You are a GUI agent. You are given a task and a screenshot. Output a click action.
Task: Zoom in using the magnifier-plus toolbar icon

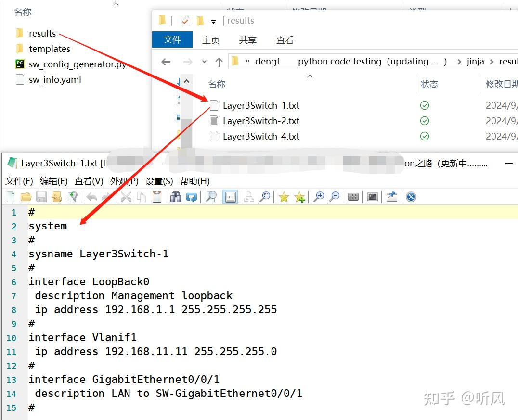coord(320,196)
